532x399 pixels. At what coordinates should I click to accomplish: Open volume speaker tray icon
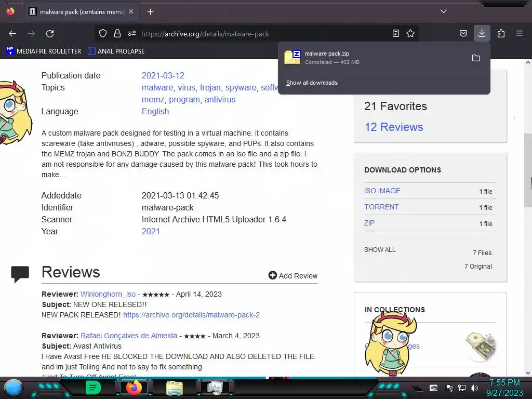coord(474,388)
